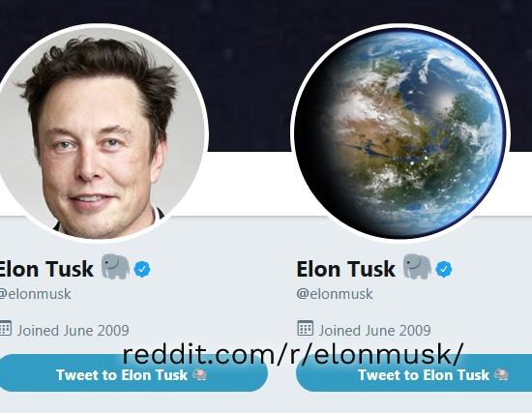Click the left 'Elon Tusk' display name

coord(45,269)
